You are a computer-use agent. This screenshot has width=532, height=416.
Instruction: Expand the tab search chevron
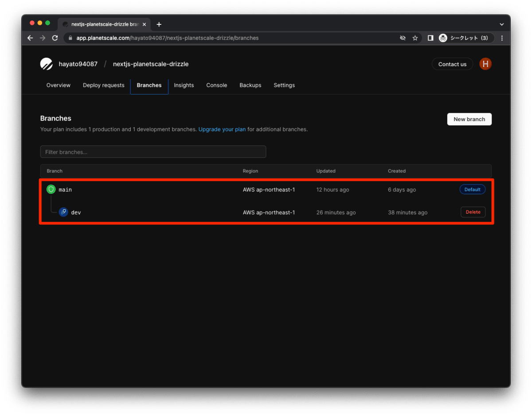[x=502, y=24]
